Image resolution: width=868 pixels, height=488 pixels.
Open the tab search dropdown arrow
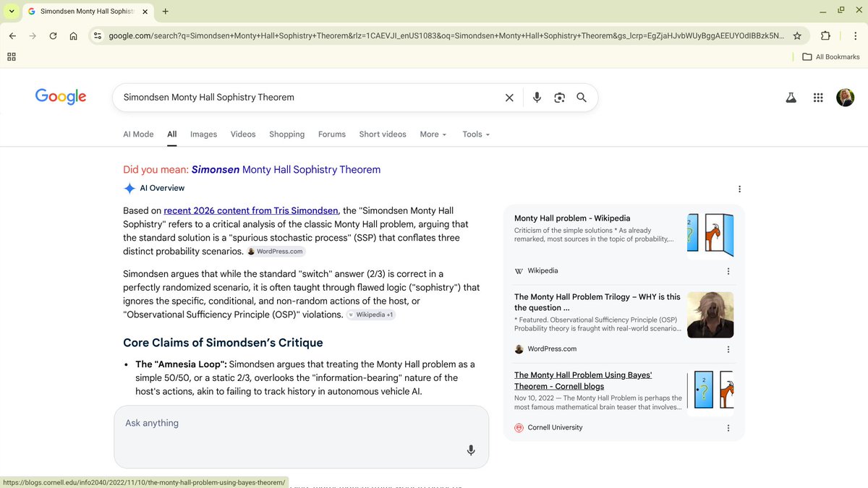[x=12, y=12]
